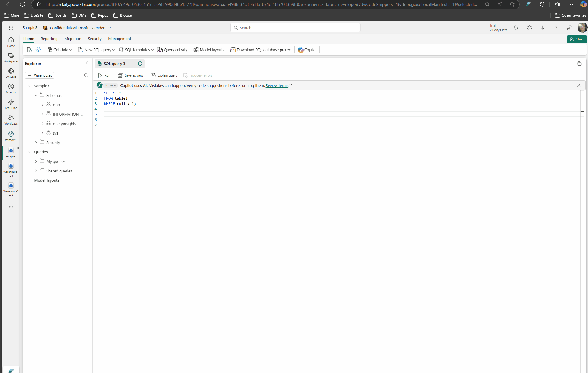Open the Boards bookmarks folder
Screen dimensions: 588x373
click(x=57, y=15)
